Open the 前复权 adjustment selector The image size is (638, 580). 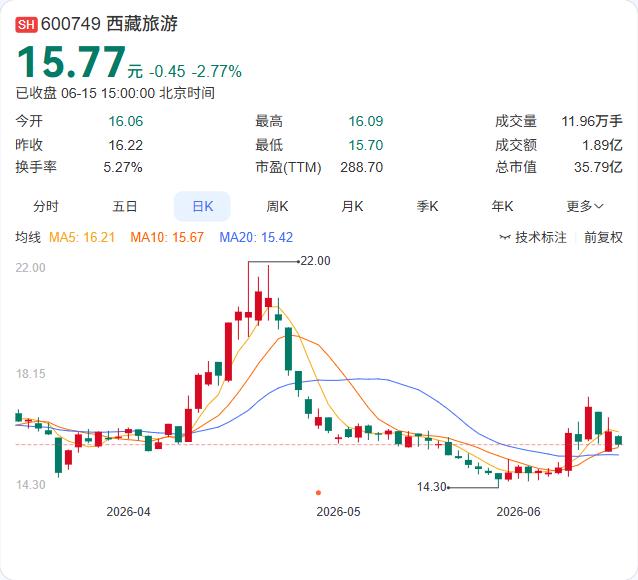point(603,237)
